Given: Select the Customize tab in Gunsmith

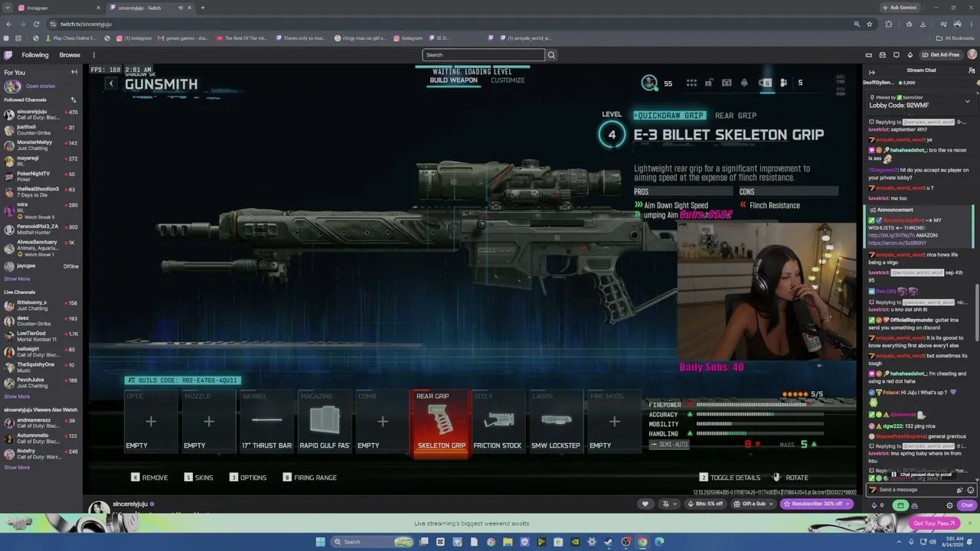Looking at the screenshot, I should pyautogui.click(x=508, y=80).
